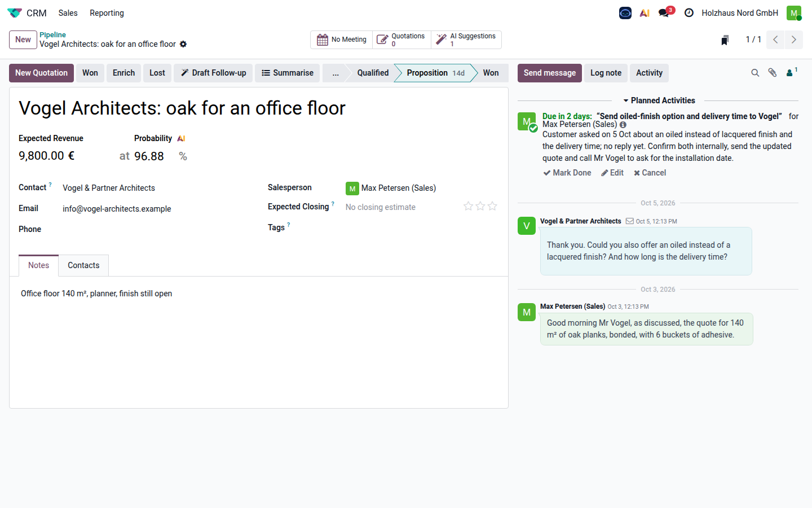Screen dimensions: 812x508
Task: Click Draft Follow-up button
Action: click(213, 73)
